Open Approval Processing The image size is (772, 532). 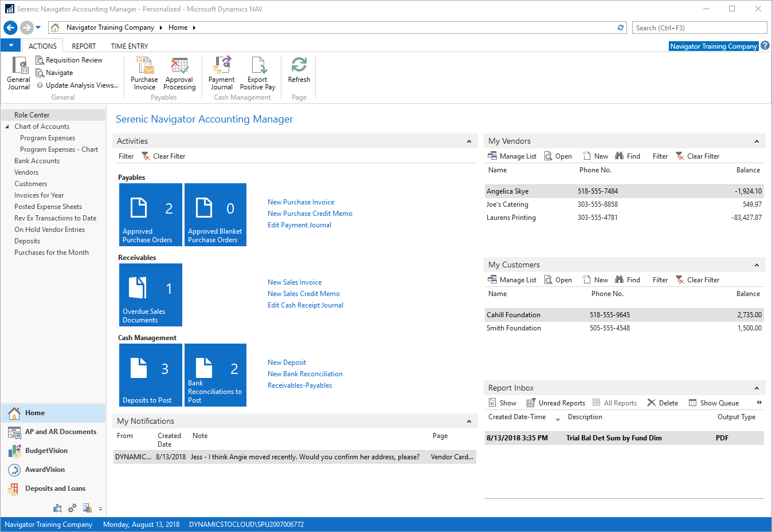[x=179, y=73]
